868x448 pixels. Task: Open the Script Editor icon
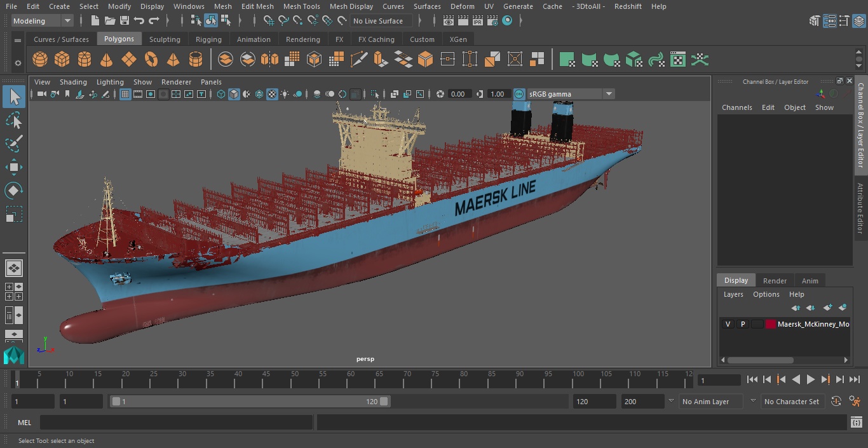coord(857,423)
